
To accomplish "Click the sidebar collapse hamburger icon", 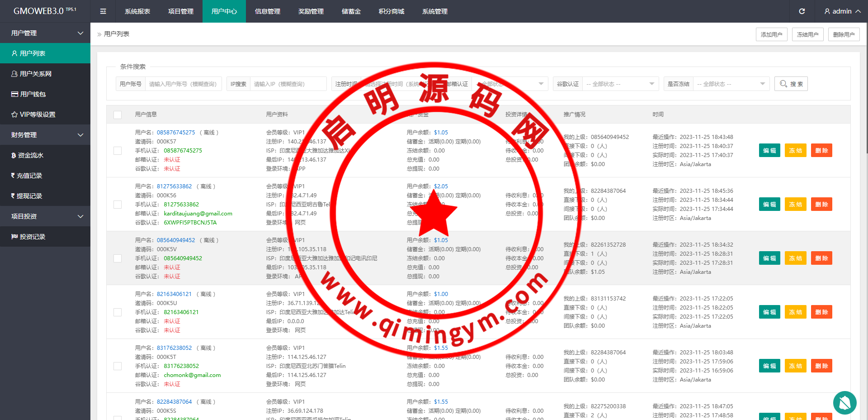I will [x=103, y=11].
